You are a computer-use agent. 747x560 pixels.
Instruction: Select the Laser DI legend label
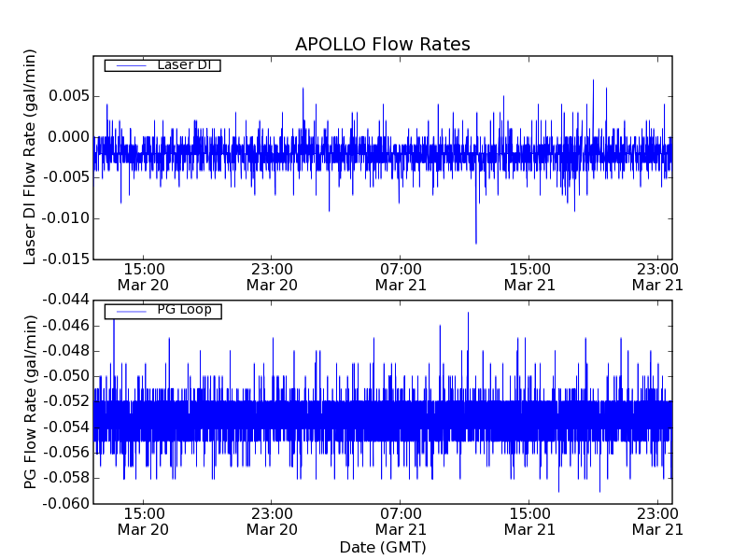184,64
